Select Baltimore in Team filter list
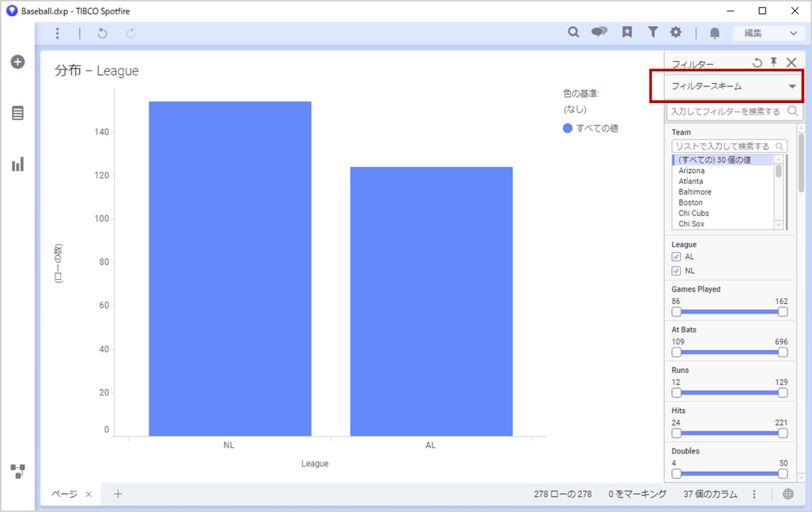 click(x=695, y=191)
